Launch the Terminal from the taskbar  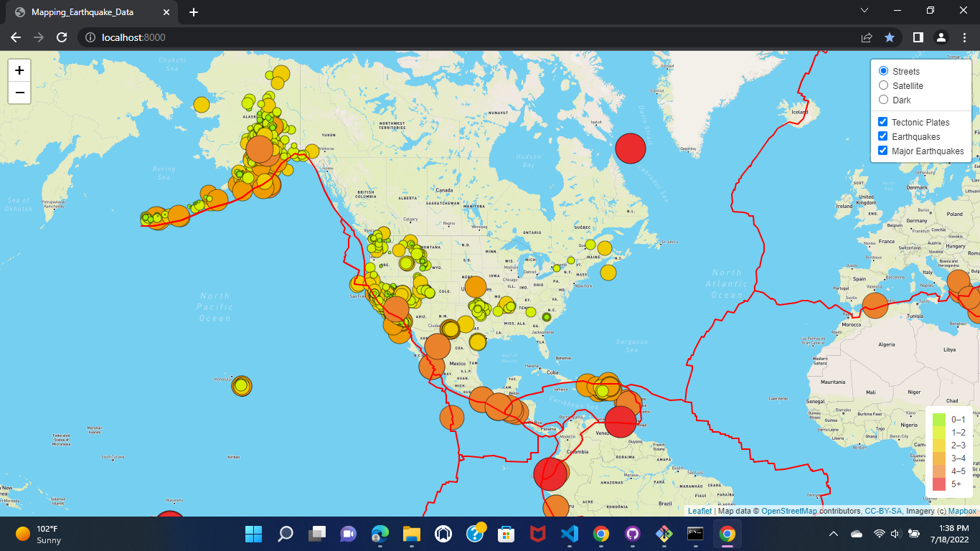pyautogui.click(x=695, y=534)
